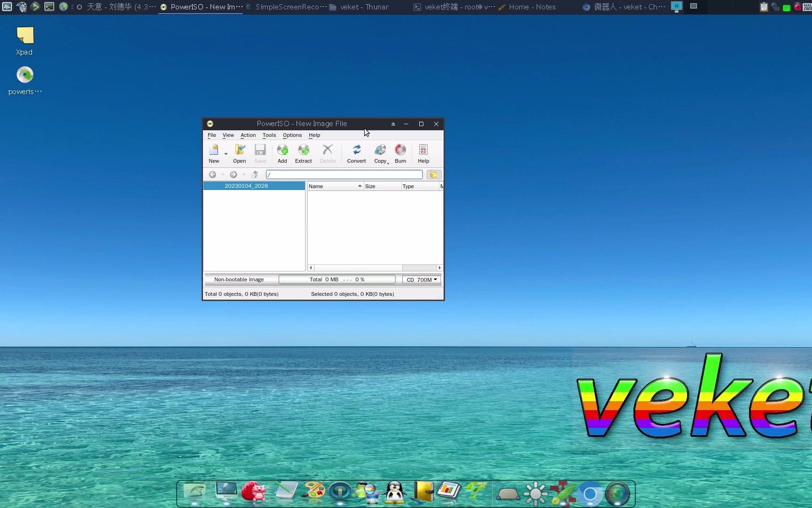
Task: Click the horizontal scrollbar right arrow
Action: pos(439,268)
